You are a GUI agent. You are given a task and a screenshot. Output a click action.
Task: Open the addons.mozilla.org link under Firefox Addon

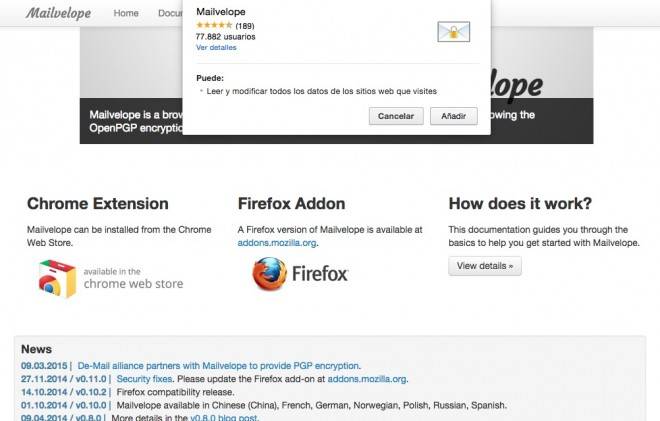(277, 243)
